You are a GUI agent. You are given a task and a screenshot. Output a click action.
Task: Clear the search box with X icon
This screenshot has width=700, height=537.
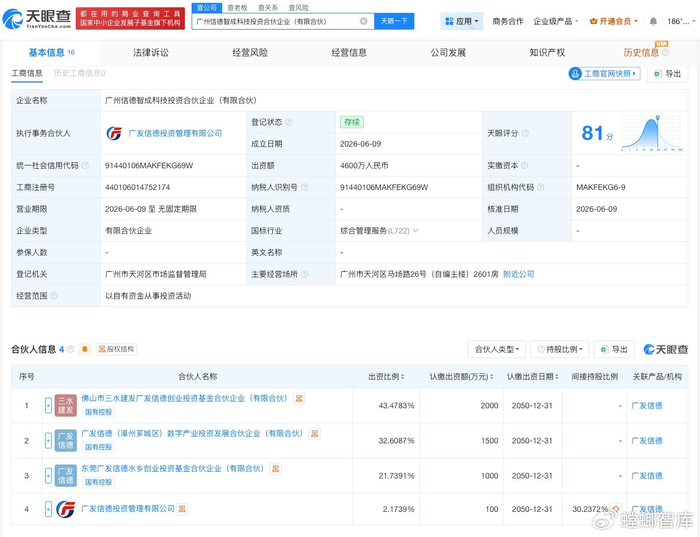point(364,21)
